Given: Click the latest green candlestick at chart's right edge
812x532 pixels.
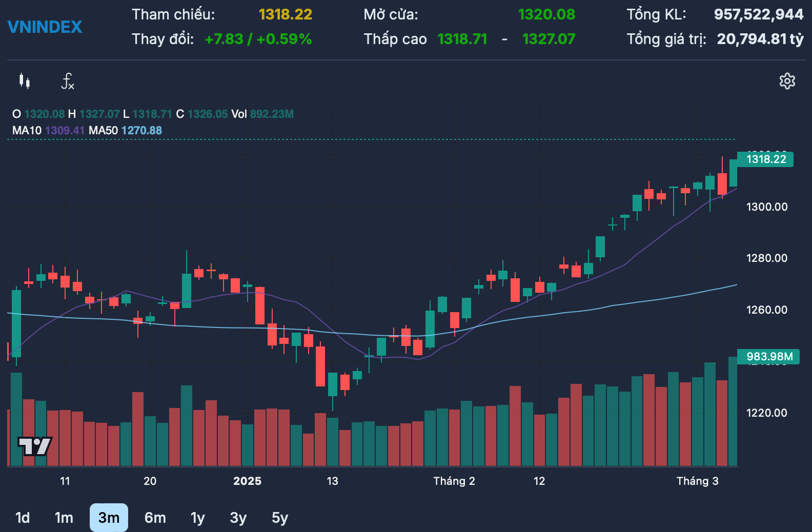Looking at the screenshot, I should [734, 173].
